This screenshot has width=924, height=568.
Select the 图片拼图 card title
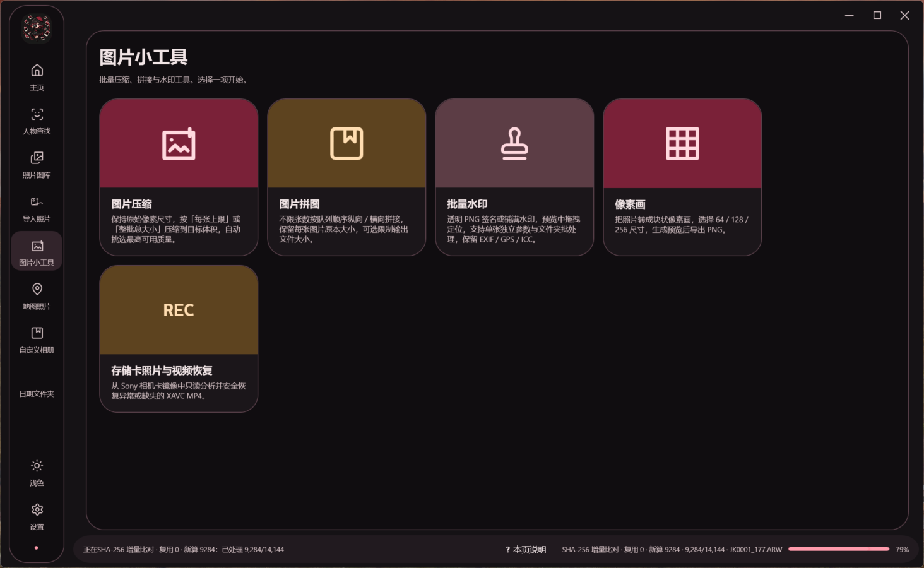(x=299, y=204)
